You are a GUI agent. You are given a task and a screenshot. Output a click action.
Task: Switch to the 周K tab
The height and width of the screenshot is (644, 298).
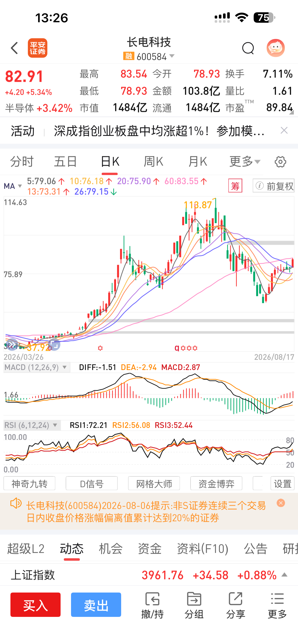tap(153, 162)
